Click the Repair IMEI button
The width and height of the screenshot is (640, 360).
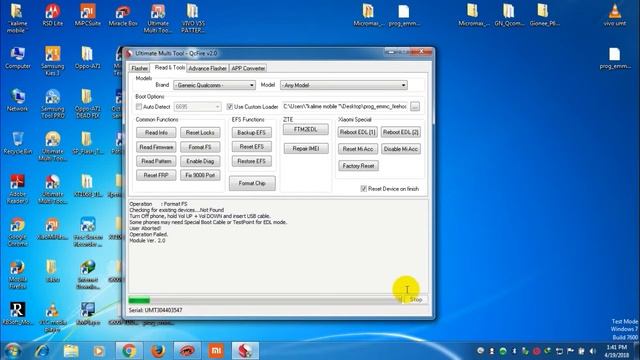coord(306,149)
